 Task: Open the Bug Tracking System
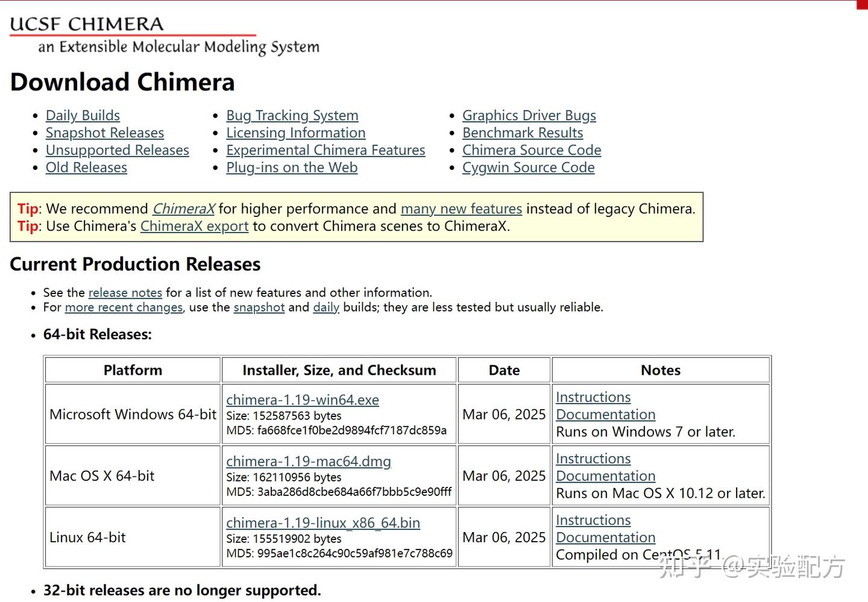coord(292,115)
